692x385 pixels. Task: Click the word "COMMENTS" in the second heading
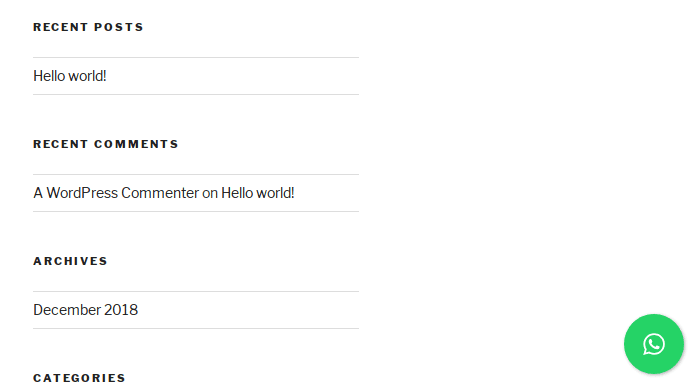pos(136,144)
